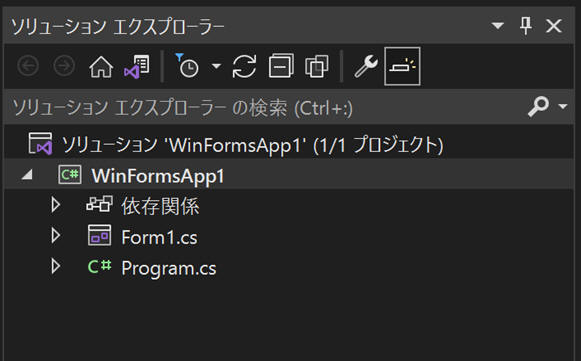Open Properties with the wrench icon

[x=366, y=66]
